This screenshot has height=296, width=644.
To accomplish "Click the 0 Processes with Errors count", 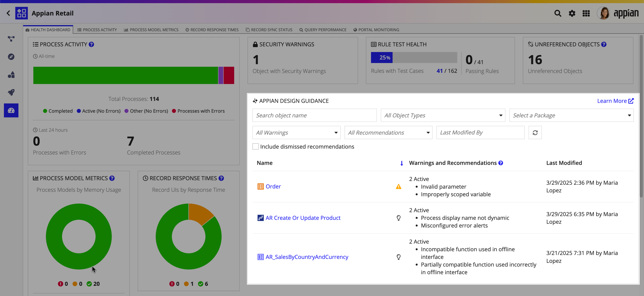I will click(36, 141).
